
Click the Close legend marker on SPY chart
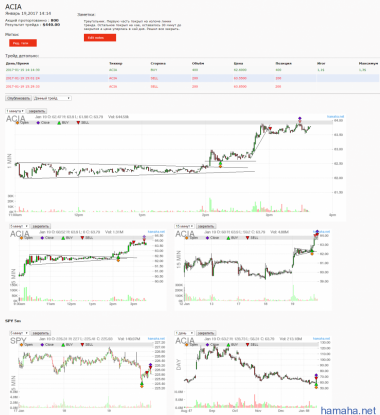click(x=42, y=345)
